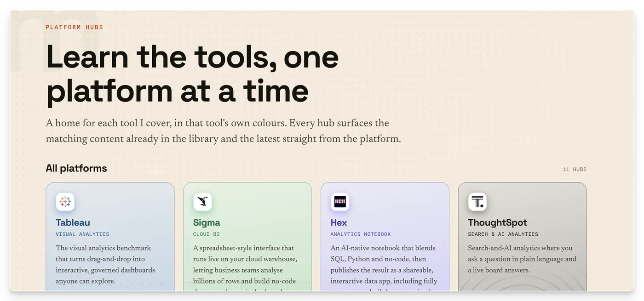Click the VISUAL ANALYTICS tag on Tableau

click(x=82, y=234)
